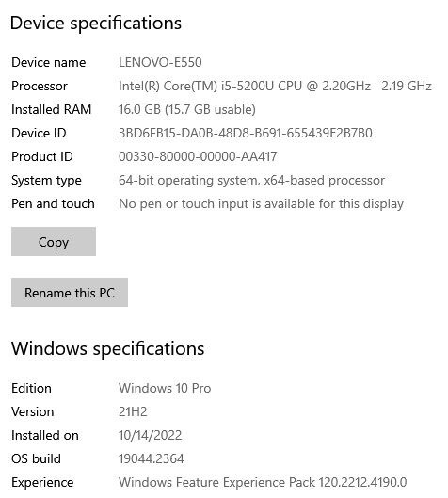Click the Edition value Windows 10 Pro

[x=165, y=388]
